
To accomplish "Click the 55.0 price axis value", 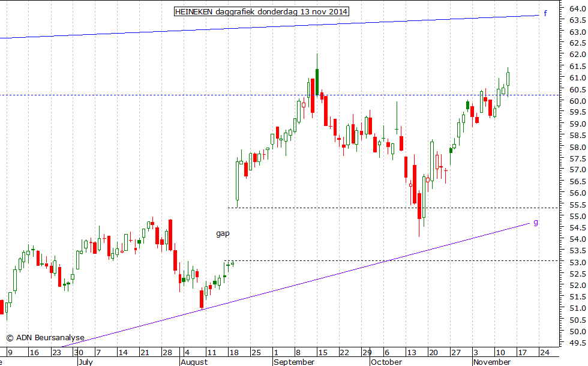I will [577, 217].
